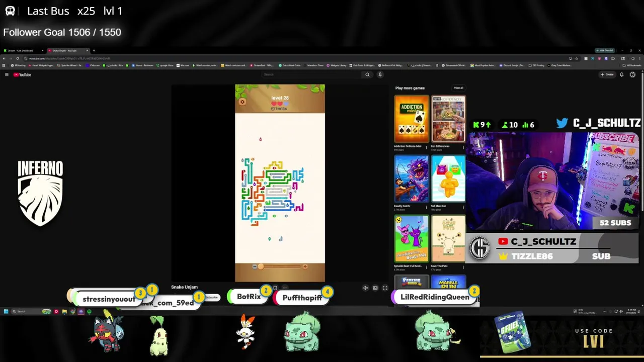The height and width of the screenshot is (362, 644).
Task: Click the red snake head above the puzzle
Action: (x=261, y=139)
